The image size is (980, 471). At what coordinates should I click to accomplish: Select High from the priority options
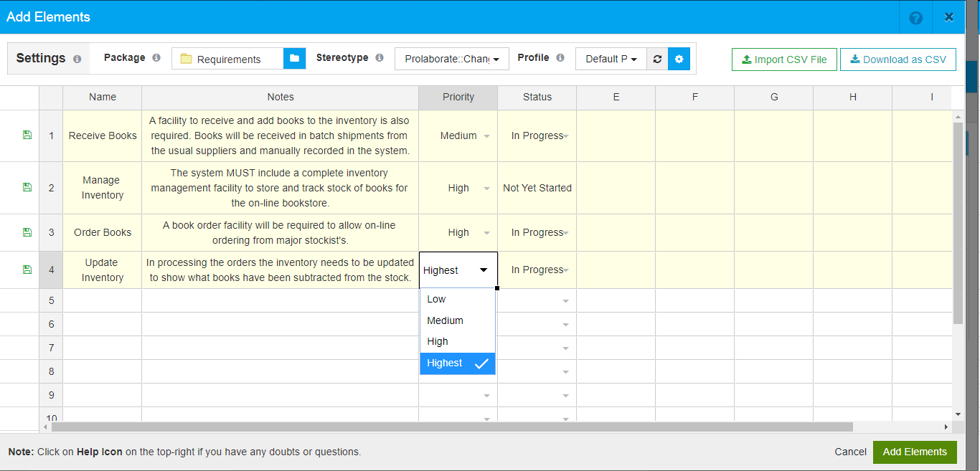tap(457, 341)
